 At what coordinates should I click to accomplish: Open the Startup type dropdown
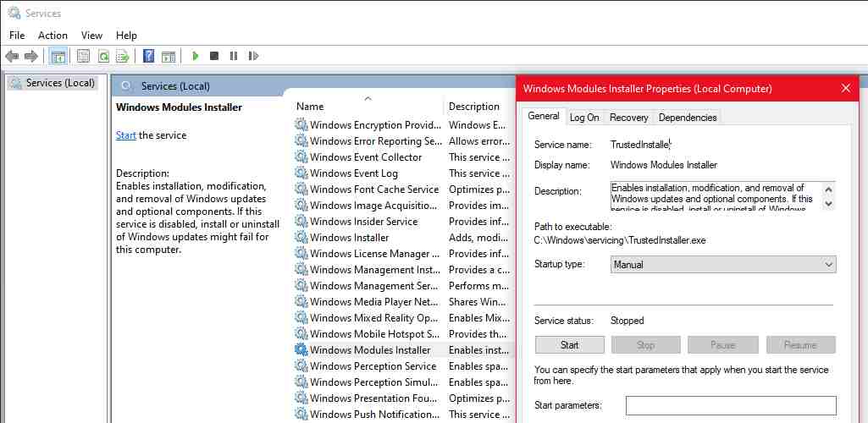coord(723,264)
